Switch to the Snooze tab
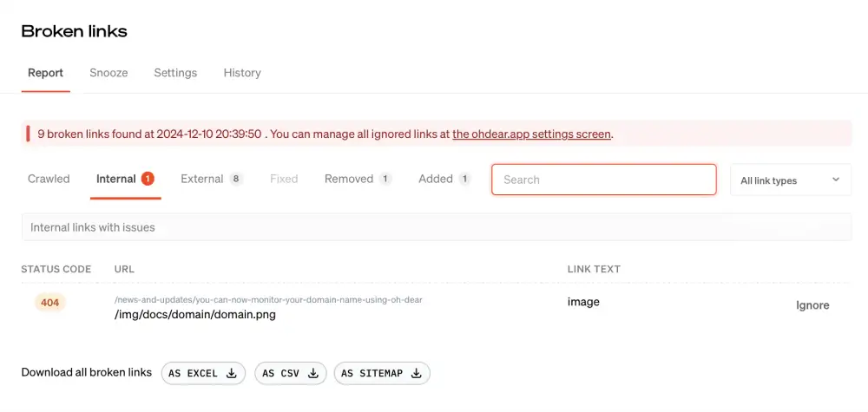Image resolution: width=868 pixels, height=412 pixels. click(108, 73)
